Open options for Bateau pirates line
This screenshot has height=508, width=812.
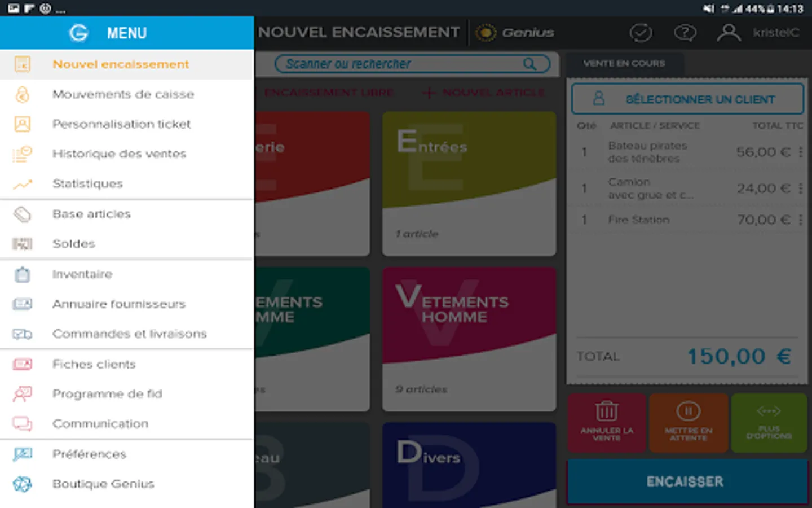pos(800,152)
